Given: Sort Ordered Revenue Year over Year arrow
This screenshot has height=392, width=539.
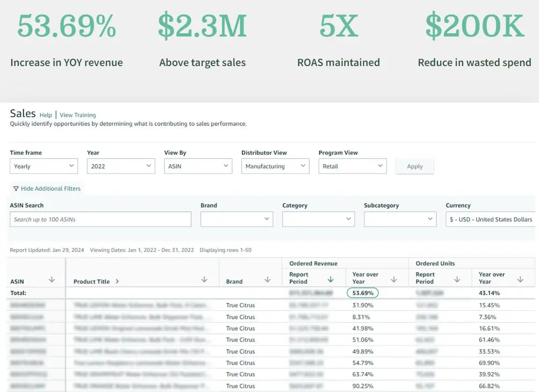Looking at the screenshot, I should (394, 279).
